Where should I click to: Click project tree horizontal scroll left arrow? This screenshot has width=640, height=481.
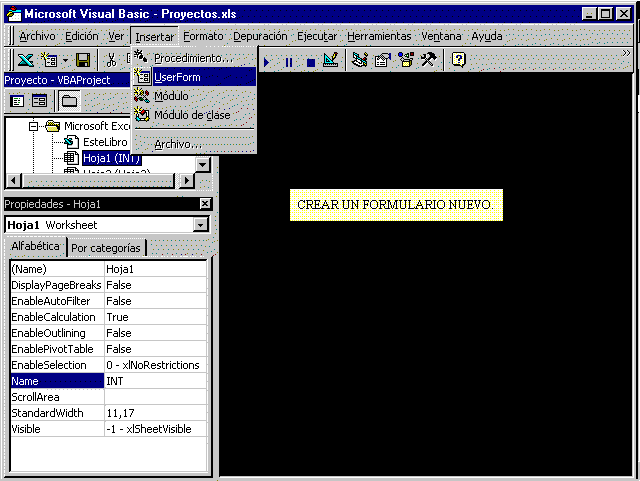(x=13, y=180)
